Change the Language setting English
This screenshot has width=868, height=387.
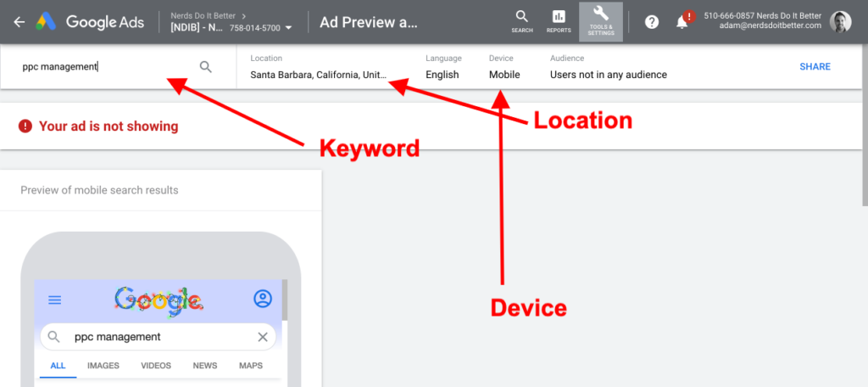click(442, 66)
